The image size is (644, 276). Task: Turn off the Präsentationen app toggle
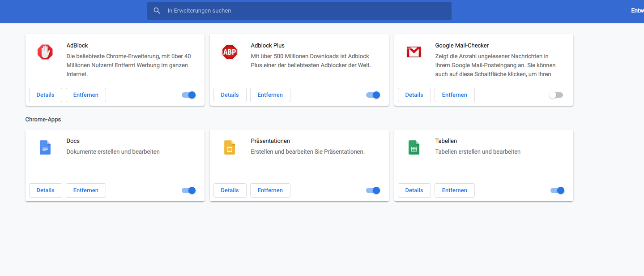click(373, 190)
